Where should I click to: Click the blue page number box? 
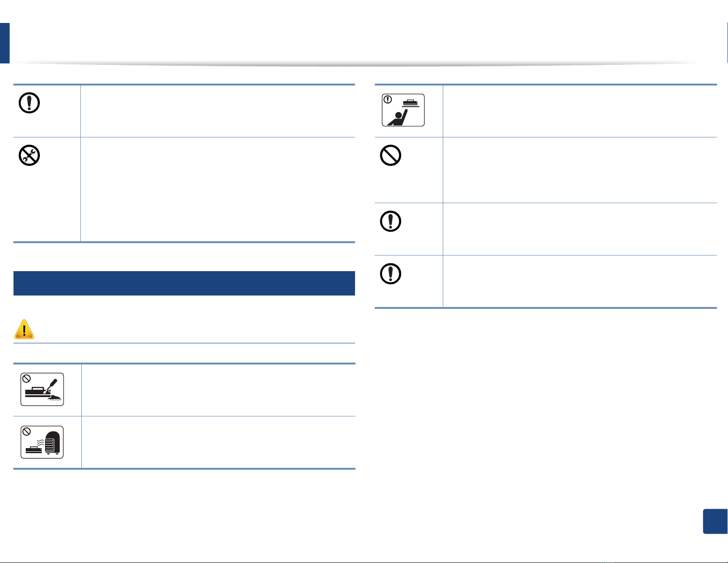(x=715, y=521)
